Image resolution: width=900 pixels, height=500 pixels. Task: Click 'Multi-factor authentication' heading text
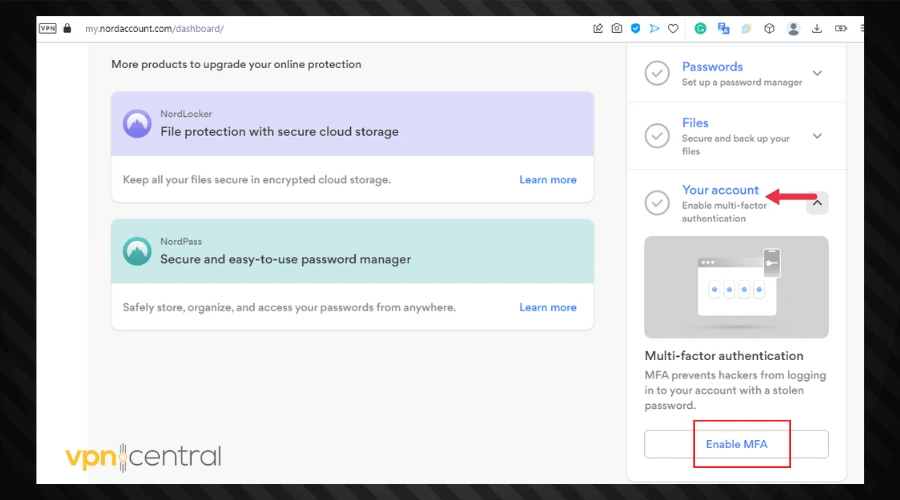click(x=724, y=355)
